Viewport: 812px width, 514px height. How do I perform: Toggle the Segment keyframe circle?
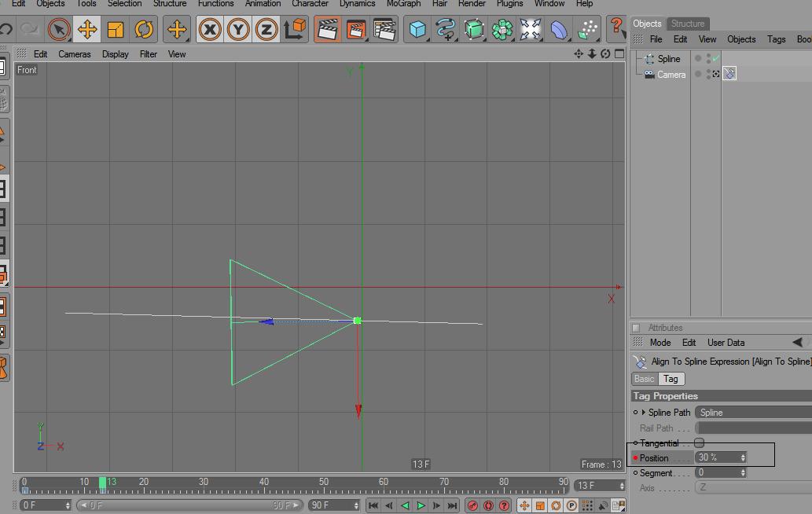[x=635, y=473]
